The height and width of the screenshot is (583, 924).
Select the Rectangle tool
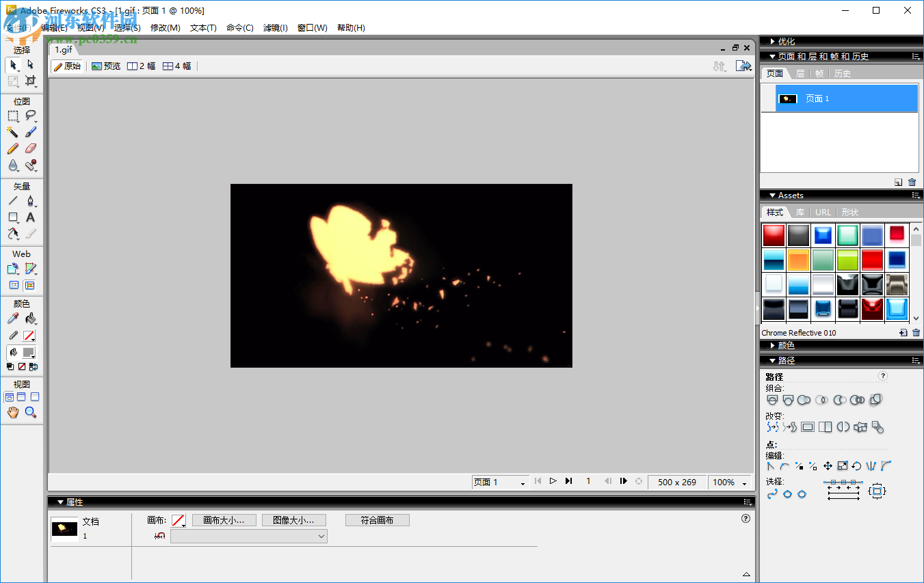pos(13,217)
